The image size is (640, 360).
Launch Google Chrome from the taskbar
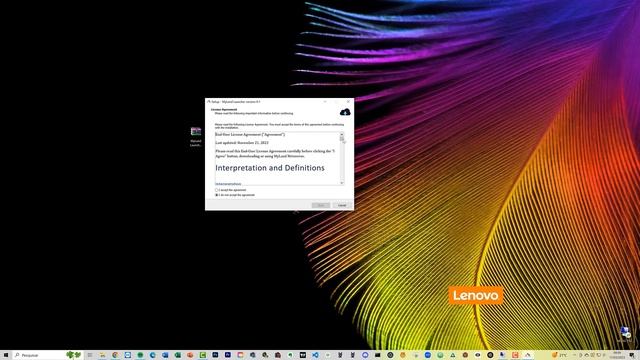coord(115,355)
